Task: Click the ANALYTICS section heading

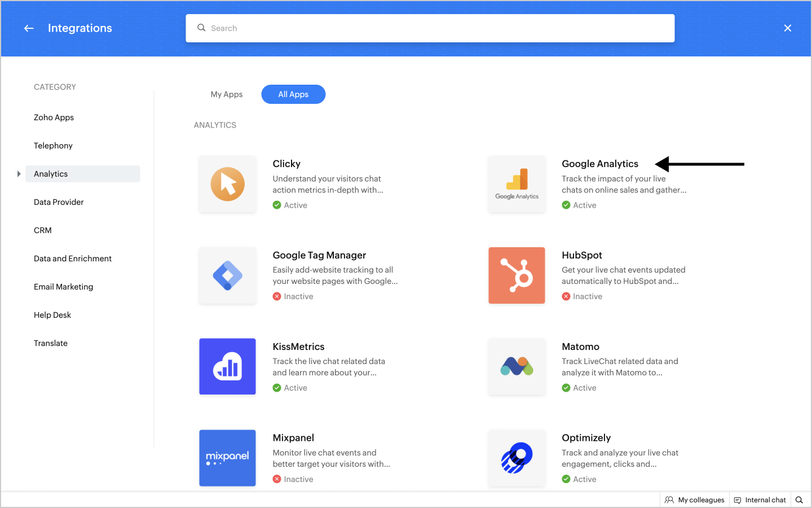Action: tap(215, 125)
